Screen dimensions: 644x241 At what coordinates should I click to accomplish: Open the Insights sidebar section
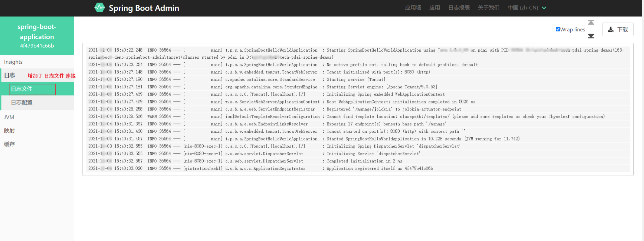[37, 62]
